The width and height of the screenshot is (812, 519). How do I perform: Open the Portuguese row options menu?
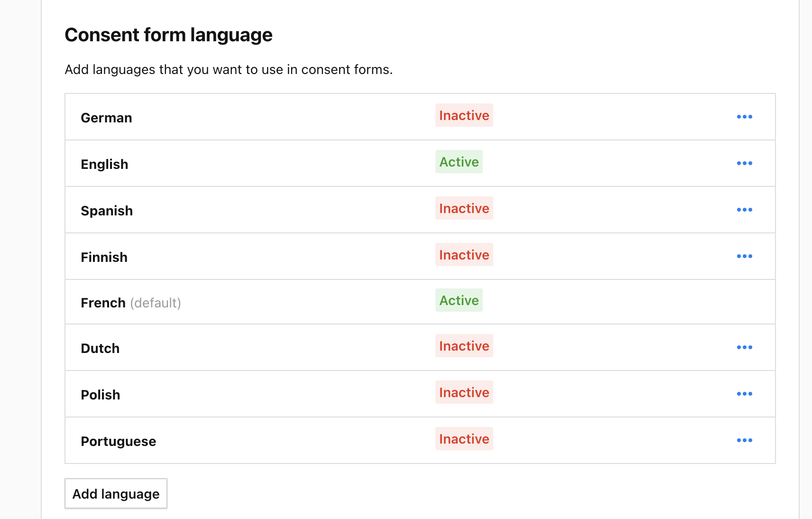[x=744, y=440]
